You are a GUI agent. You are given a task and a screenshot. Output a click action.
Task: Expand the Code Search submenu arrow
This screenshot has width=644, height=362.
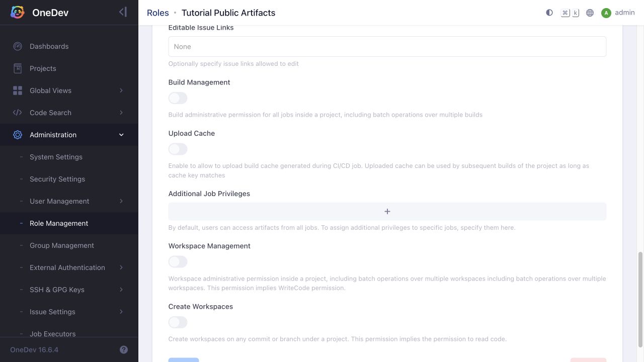[121, 113]
